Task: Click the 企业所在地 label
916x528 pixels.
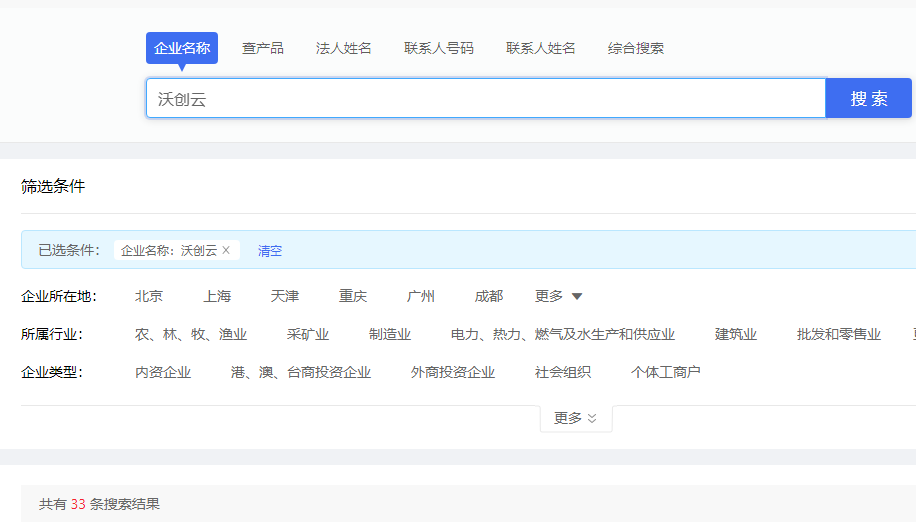Action: click(58, 296)
